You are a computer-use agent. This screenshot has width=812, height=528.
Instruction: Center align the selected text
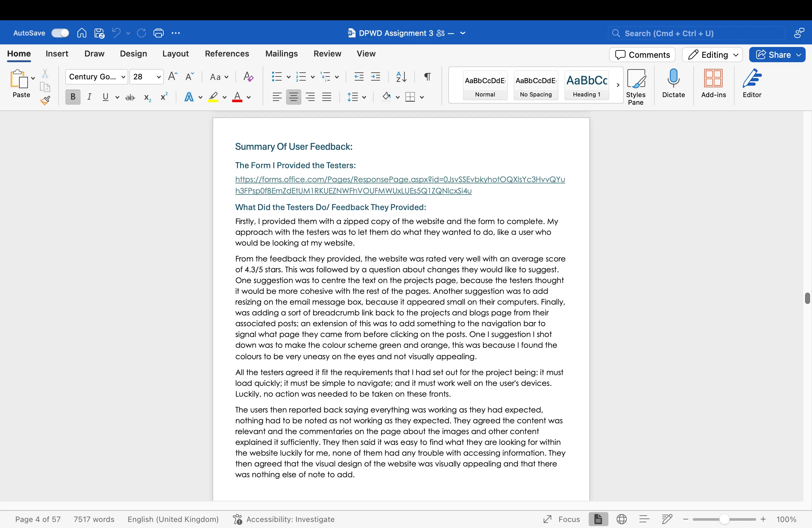click(293, 97)
